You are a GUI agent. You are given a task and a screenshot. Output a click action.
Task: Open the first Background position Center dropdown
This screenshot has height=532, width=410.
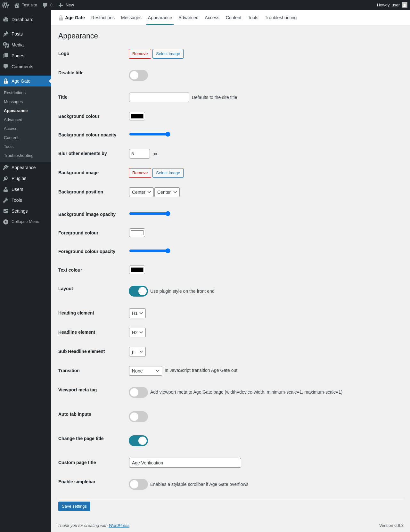click(141, 192)
